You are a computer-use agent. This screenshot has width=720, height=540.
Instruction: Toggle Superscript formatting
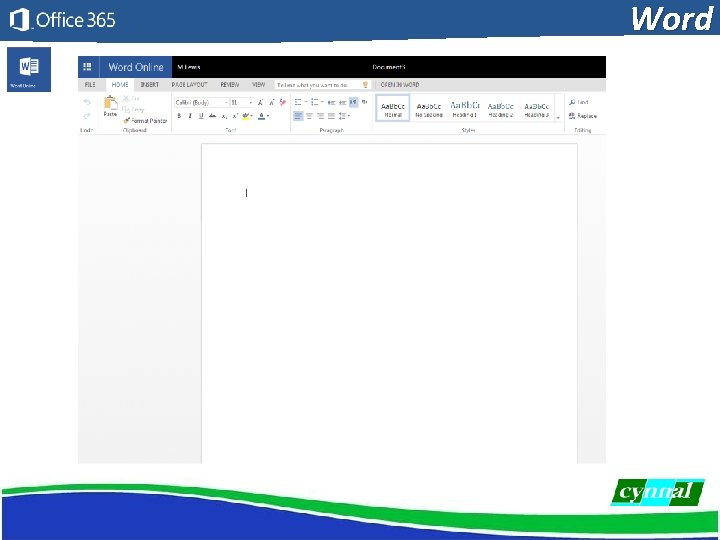[235, 116]
